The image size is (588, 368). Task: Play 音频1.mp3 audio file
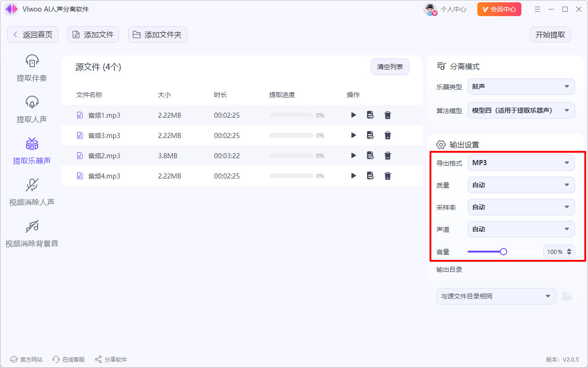(x=353, y=115)
